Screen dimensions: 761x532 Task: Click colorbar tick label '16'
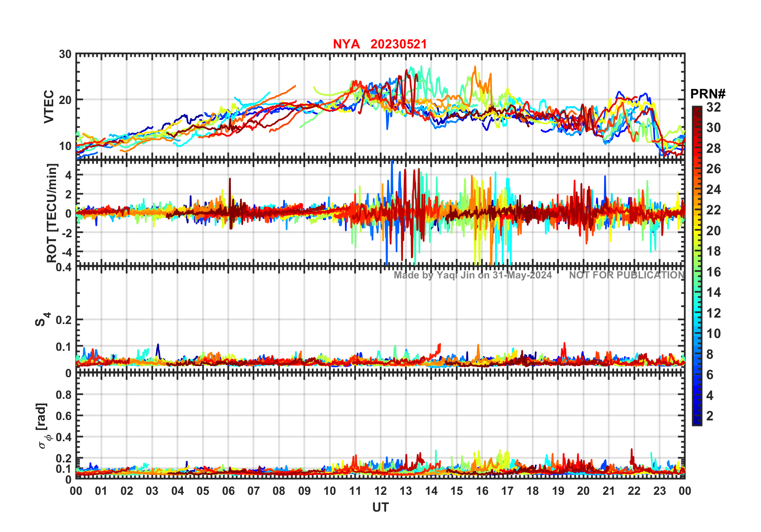[x=713, y=272]
